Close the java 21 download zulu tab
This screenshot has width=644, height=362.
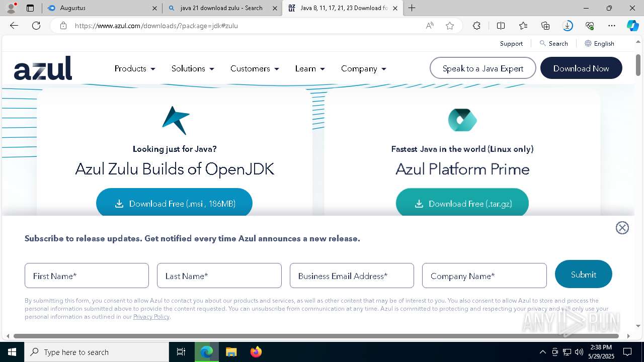(x=275, y=8)
